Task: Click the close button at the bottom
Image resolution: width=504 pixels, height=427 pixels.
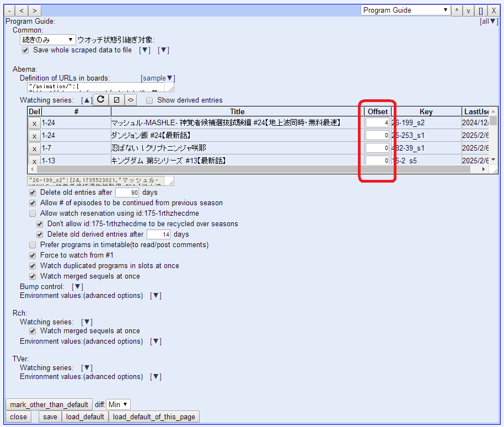Action: (18, 417)
